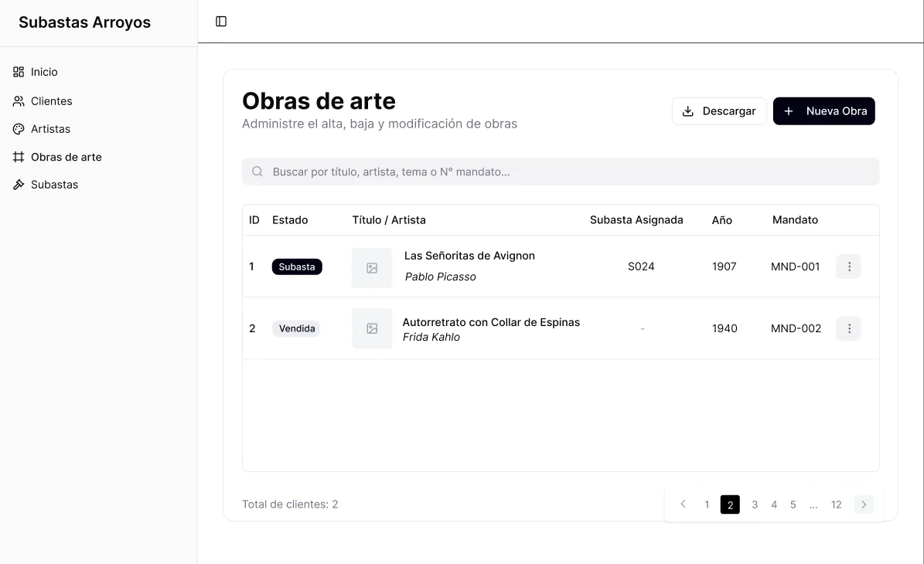
Task: Click the search magnifier icon
Action: click(257, 172)
